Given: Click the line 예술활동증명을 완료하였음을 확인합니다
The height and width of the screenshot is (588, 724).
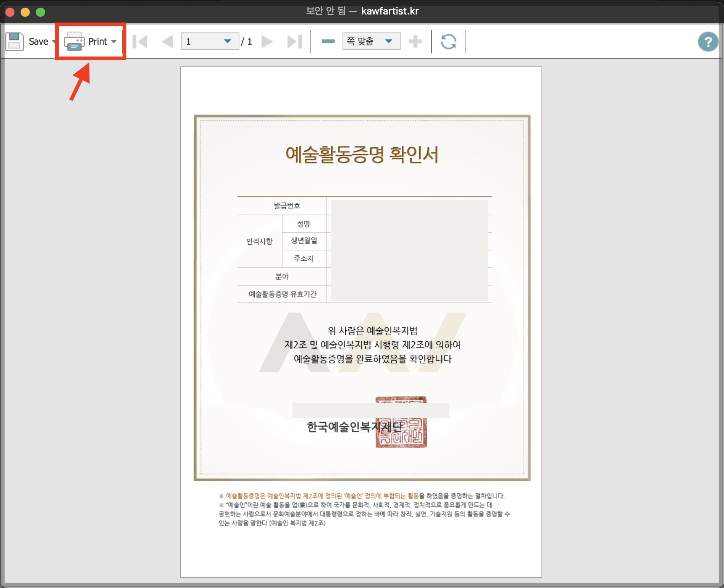Looking at the screenshot, I should (373, 359).
